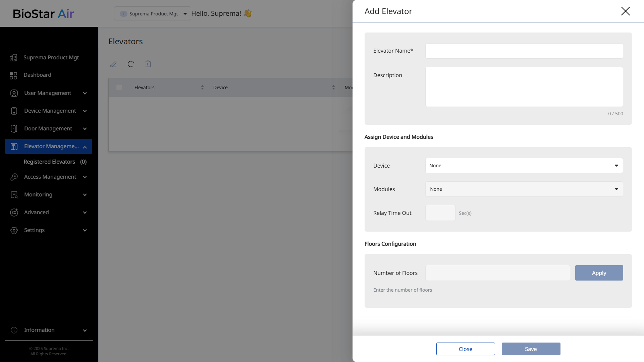Click the Dashboard icon in sidebar
Screen dimensions: 644x362
(x=13, y=75)
